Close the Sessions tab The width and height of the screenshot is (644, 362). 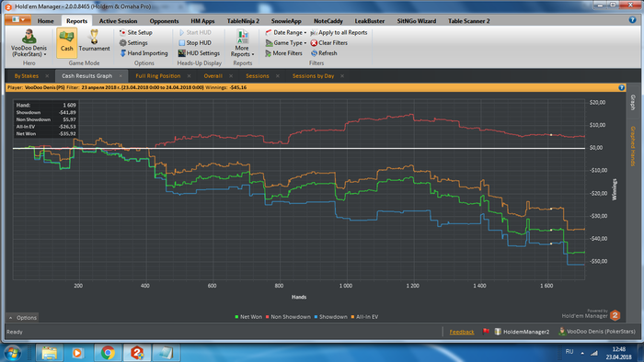[x=278, y=76]
